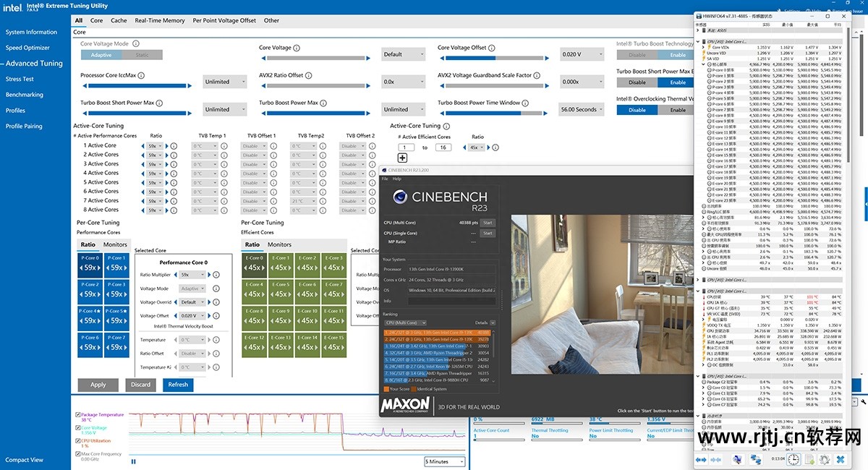Click the HWiNFO clock reset icon

pyautogui.click(x=793, y=459)
